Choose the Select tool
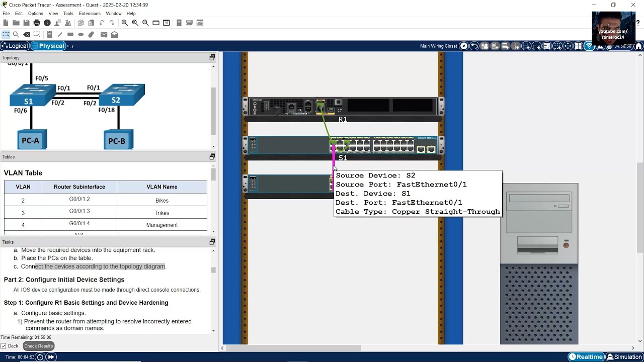The image size is (644, 362). [6, 34]
